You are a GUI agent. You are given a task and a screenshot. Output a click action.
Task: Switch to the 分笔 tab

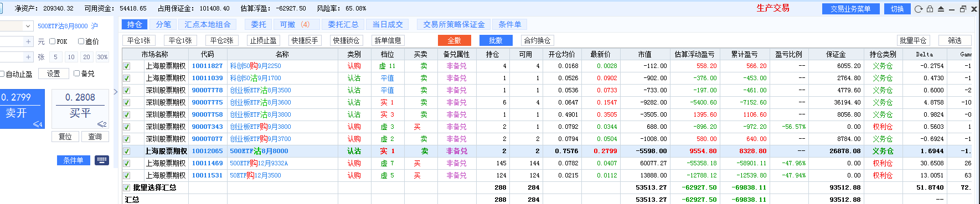point(163,24)
